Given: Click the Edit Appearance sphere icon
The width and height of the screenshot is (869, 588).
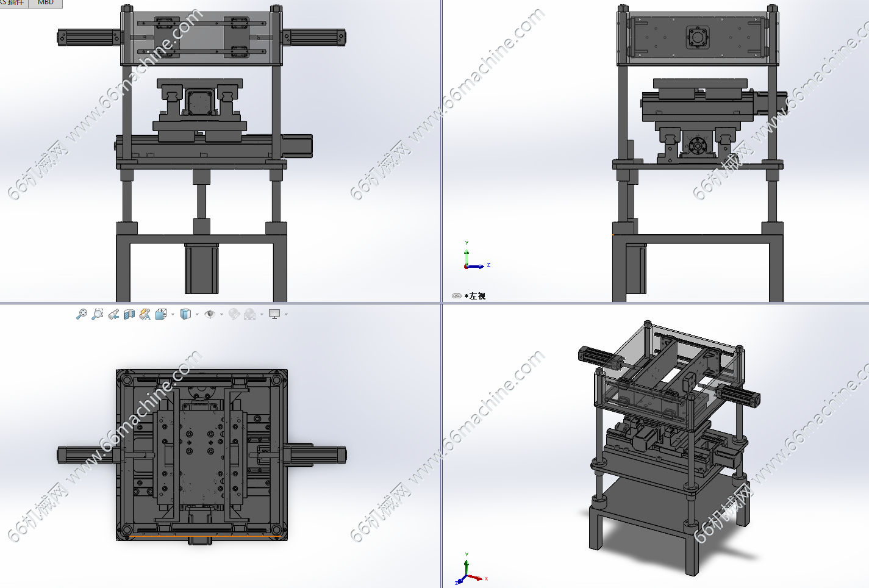Looking at the screenshot, I should click(x=234, y=314).
